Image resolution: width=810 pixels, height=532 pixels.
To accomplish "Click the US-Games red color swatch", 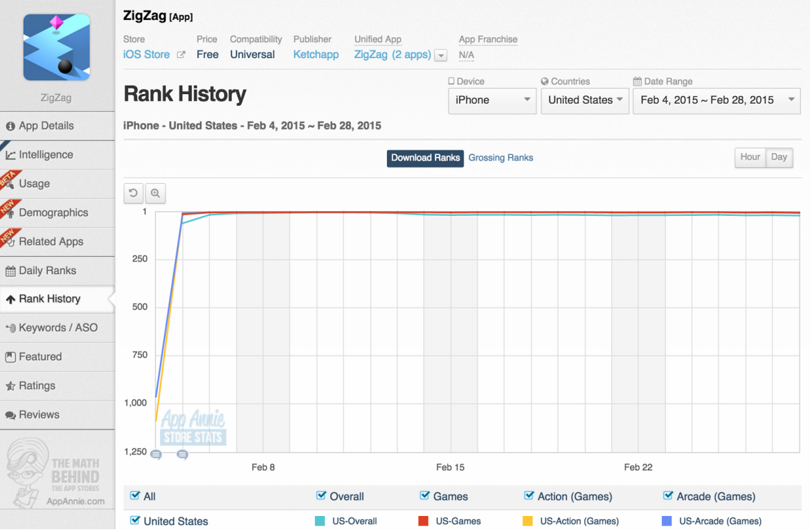I will [x=423, y=521].
